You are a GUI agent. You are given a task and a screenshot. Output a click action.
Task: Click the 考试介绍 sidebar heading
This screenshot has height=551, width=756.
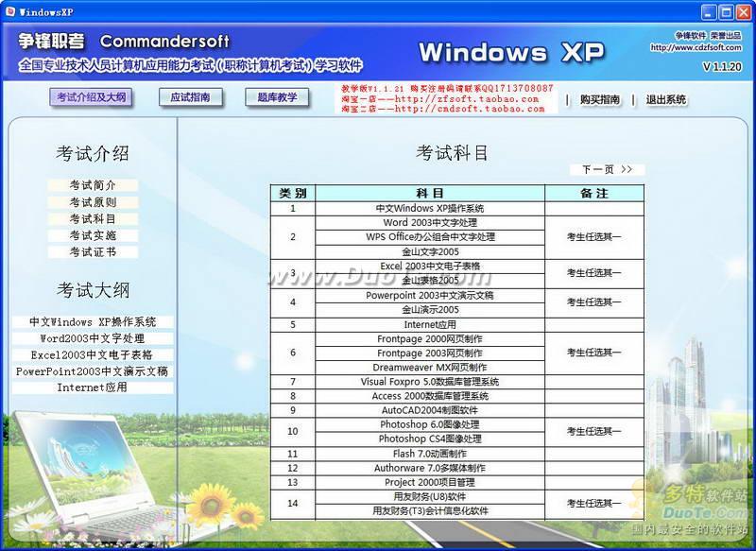pos(93,154)
